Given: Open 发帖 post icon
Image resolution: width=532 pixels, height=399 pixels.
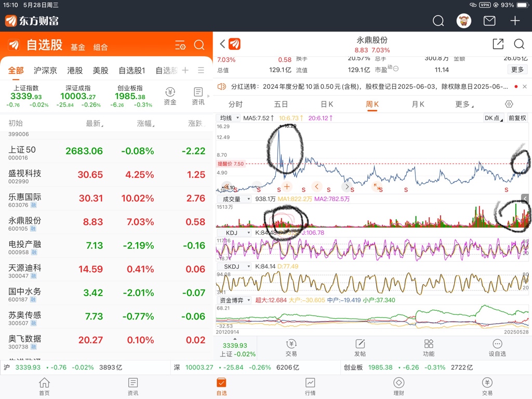Looking at the screenshot, I should pyautogui.click(x=360, y=348).
